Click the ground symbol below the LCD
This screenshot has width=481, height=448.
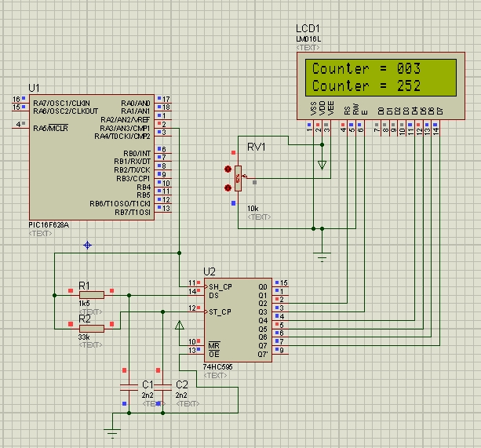click(x=321, y=256)
